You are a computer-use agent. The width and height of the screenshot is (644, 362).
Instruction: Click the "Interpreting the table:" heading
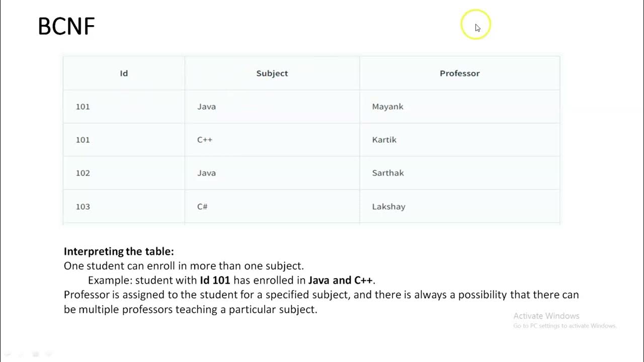[x=119, y=251]
